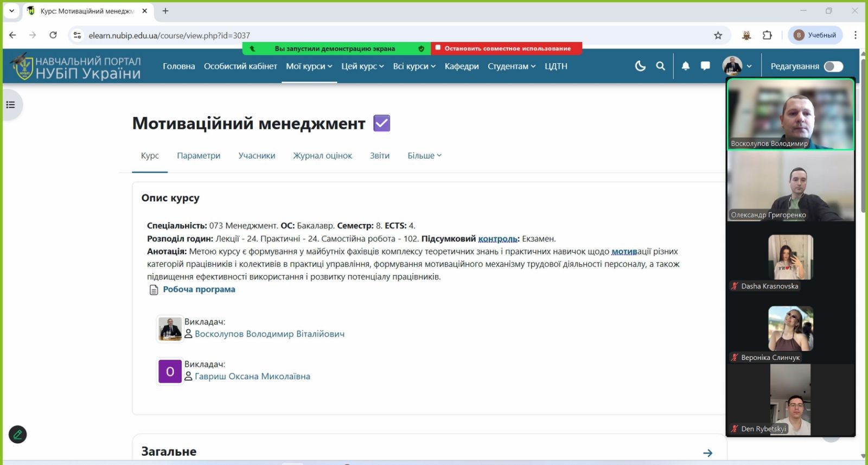Go forward to the next page

point(33,35)
